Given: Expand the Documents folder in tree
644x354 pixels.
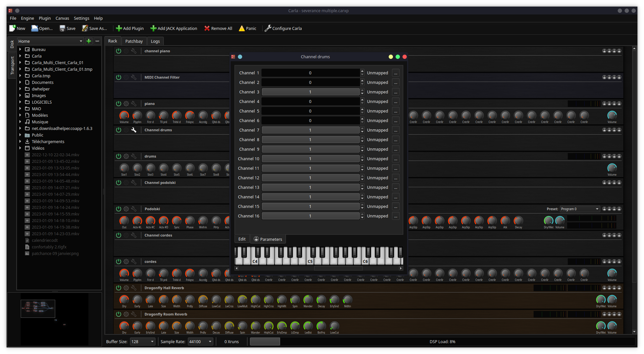Looking at the screenshot, I should (x=20, y=82).
